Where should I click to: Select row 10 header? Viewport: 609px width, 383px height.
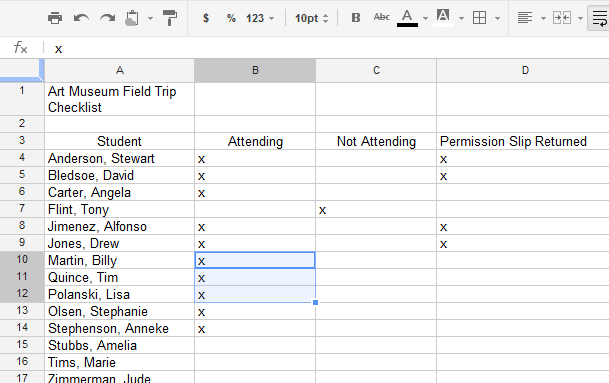22,260
